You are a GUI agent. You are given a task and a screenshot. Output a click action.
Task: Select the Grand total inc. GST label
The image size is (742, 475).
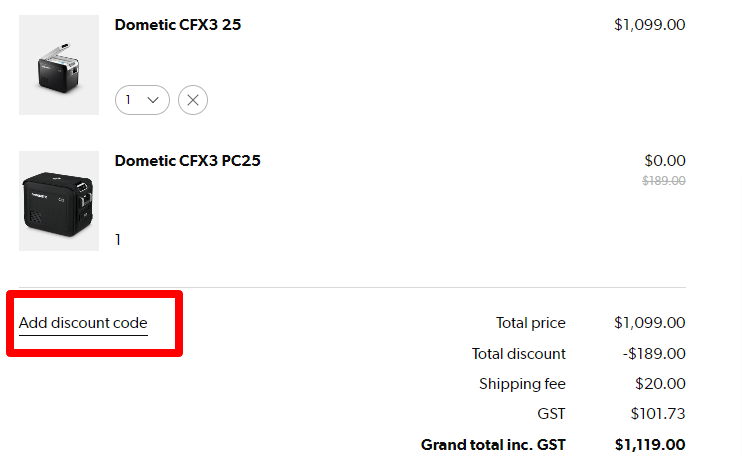pos(493,445)
